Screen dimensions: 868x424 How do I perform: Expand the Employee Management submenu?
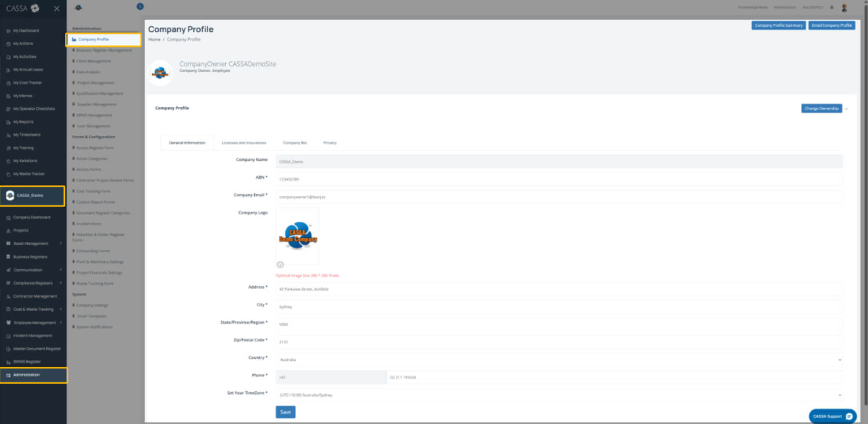pos(60,323)
